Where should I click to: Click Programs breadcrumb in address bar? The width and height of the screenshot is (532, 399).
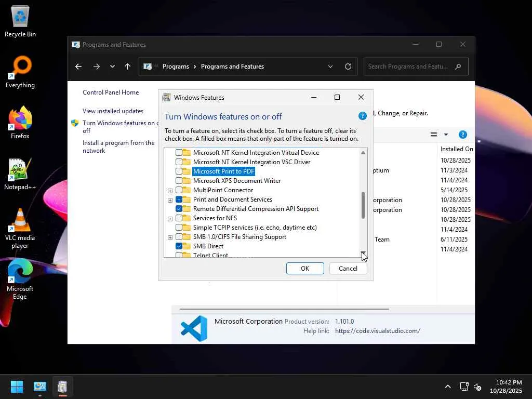click(176, 66)
